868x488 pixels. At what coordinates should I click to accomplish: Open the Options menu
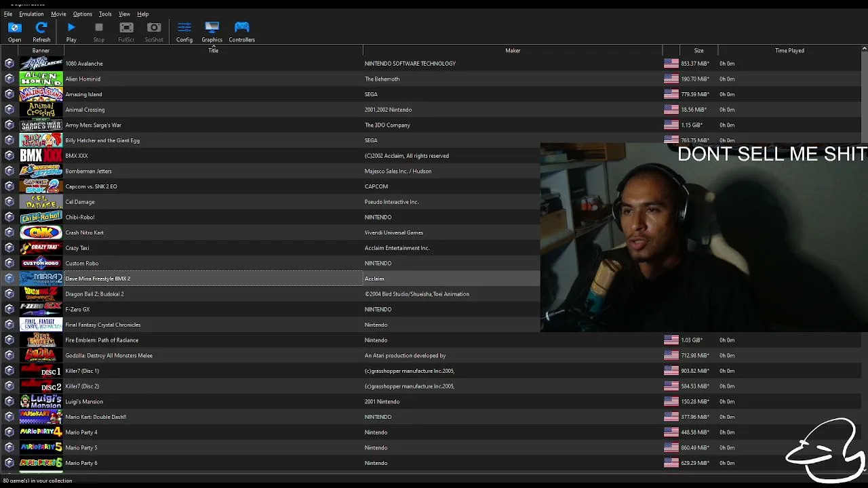point(83,14)
